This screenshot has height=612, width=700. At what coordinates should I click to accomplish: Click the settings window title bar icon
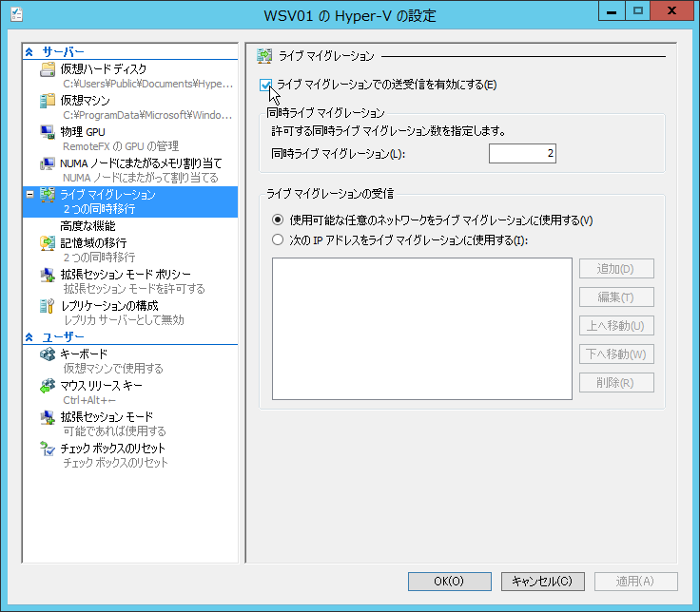(16, 14)
